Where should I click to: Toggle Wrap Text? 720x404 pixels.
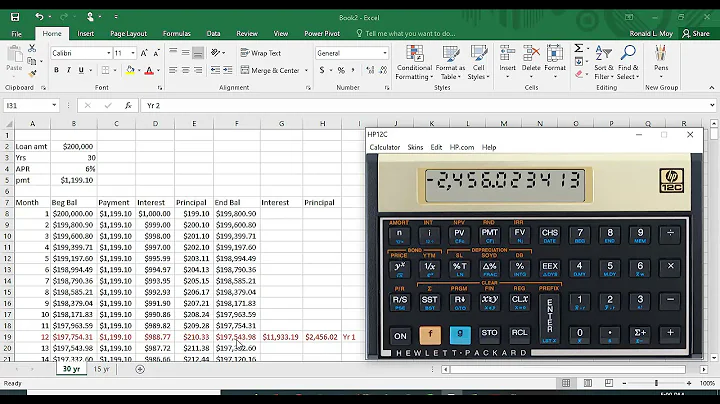(x=260, y=53)
